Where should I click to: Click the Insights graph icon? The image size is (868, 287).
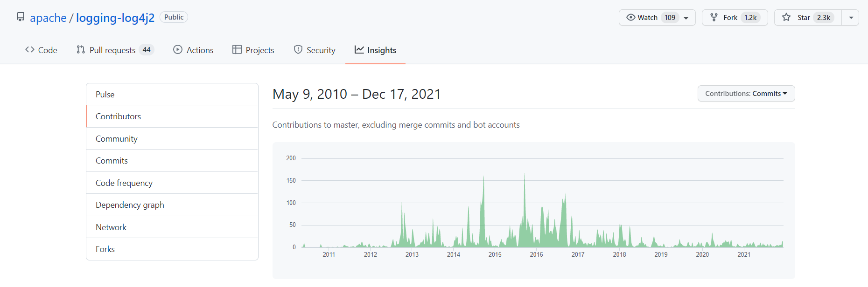[359, 49]
